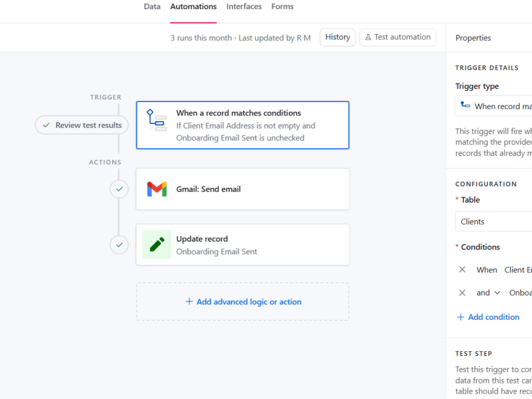Remove the 'When Client' condition with X

(x=462, y=269)
